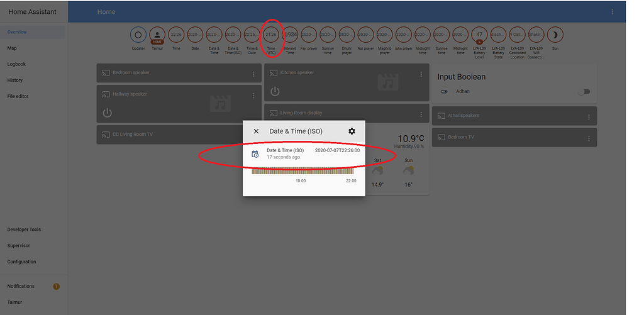Open the Time & Date badge

(x=252, y=35)
